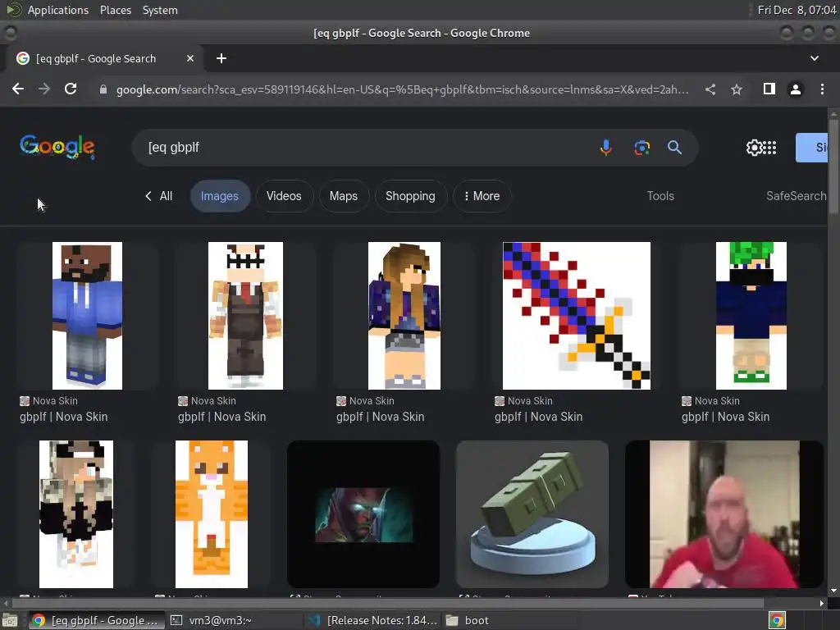Screen dimensions: 840x630
Task: Expand the tab search dropdown
Action: coord(815,58)
